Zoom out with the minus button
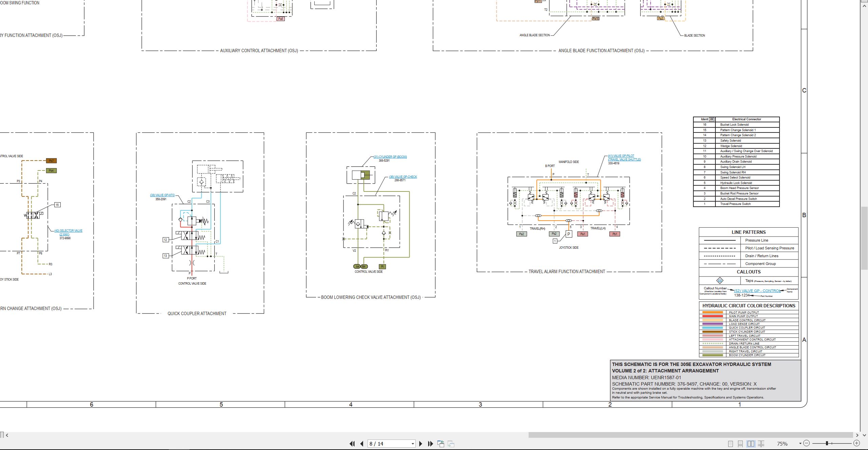This screenshot has height=450, width=868. click(806, 443)
